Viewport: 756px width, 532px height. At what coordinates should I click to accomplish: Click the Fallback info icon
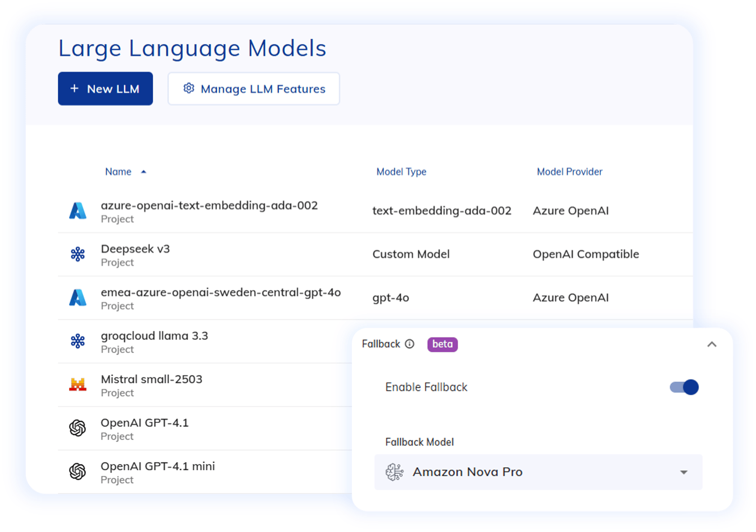(409, 344)
